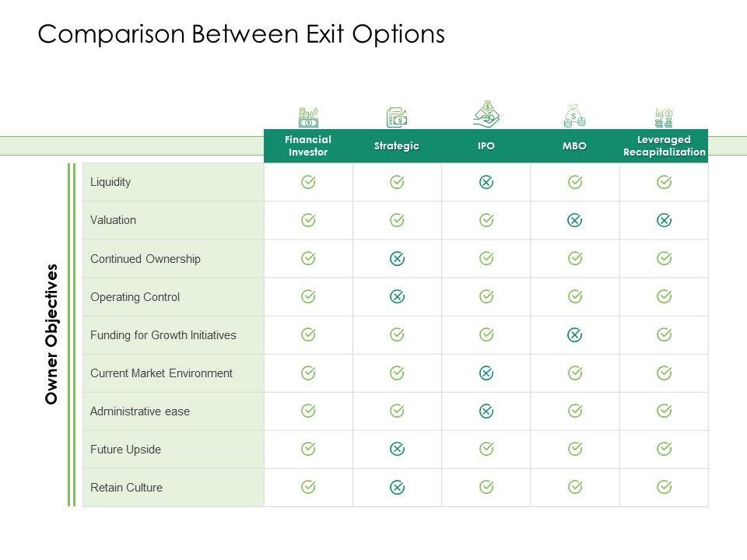Viewport: 747px width, 560px height.
Task: Click the hand-with-money icon above IPO
Action: 486,114
